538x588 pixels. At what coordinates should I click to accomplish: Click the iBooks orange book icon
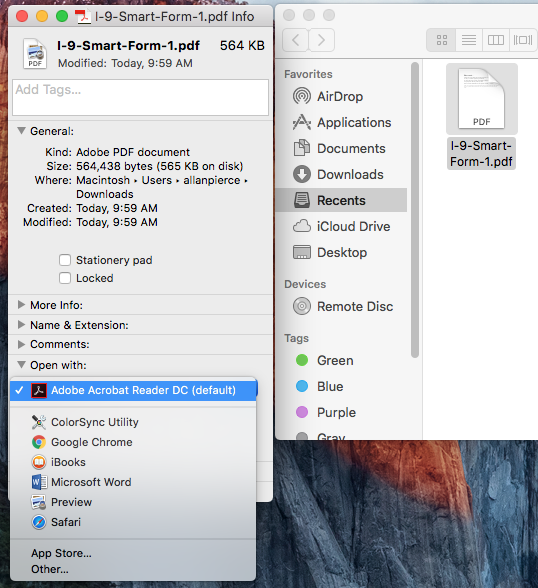(x=39, y=462)
